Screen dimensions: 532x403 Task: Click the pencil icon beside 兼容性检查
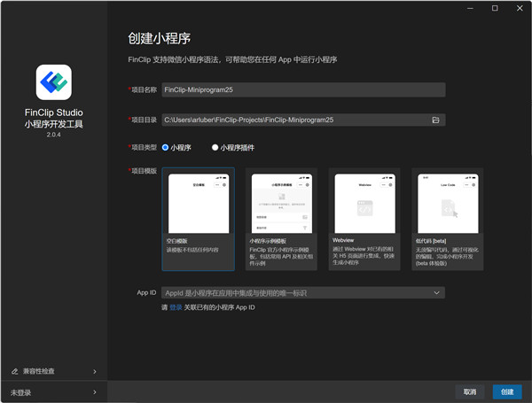coord(14,371)
